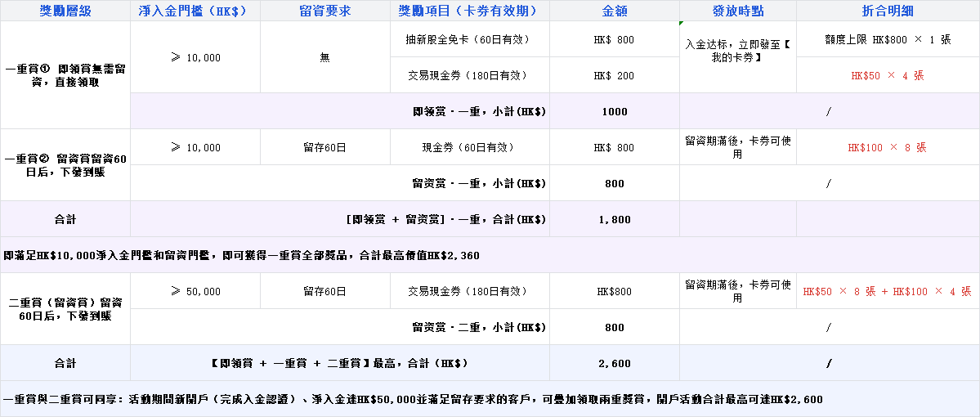Click the 合計 label beside 1,800 row
This screenshot has width=980, height=417.
pyautogui.click(x=65, y=219)
